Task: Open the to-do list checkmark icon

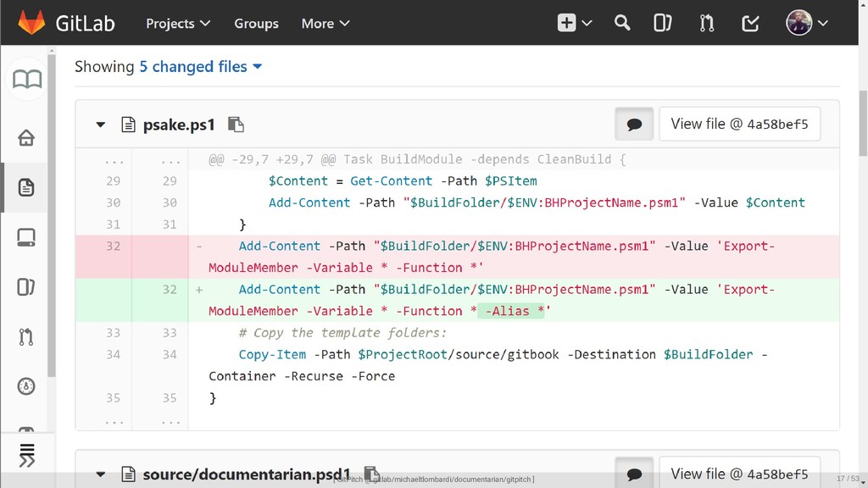Action: click(750, 23)
